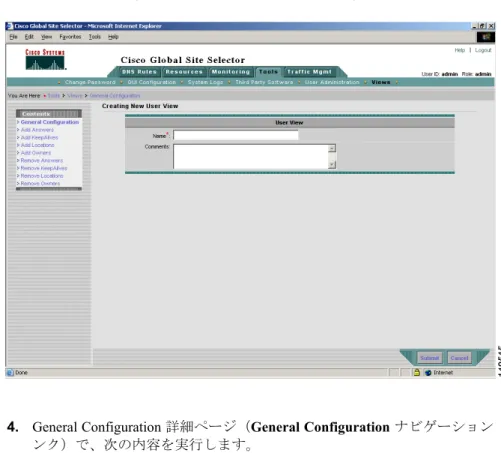Click into the Comments text area
The height and width of the screenshot is (453, 501).
point(251,156)
